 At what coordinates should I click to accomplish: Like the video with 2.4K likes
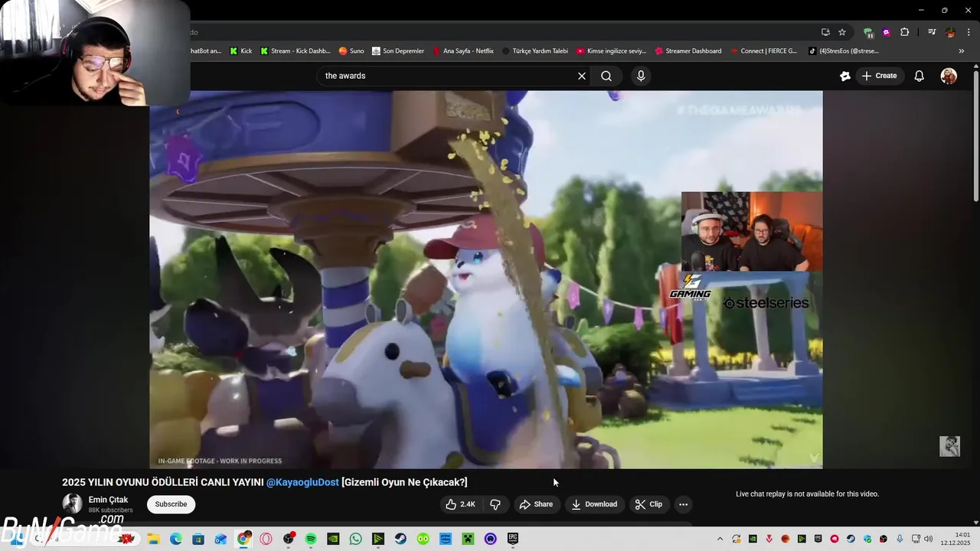tap(460, 504)
